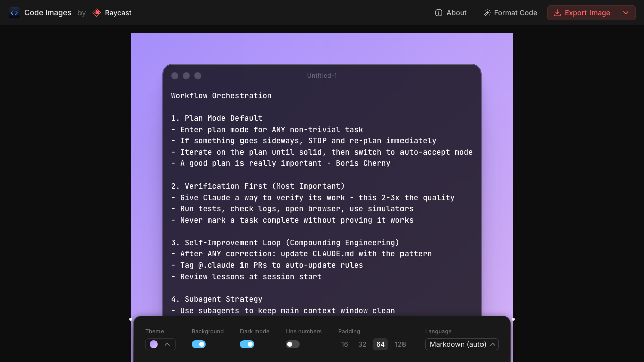Click the third window dot in the code frame
Screen dimensions: 644x362
click(x=198, y=76)
